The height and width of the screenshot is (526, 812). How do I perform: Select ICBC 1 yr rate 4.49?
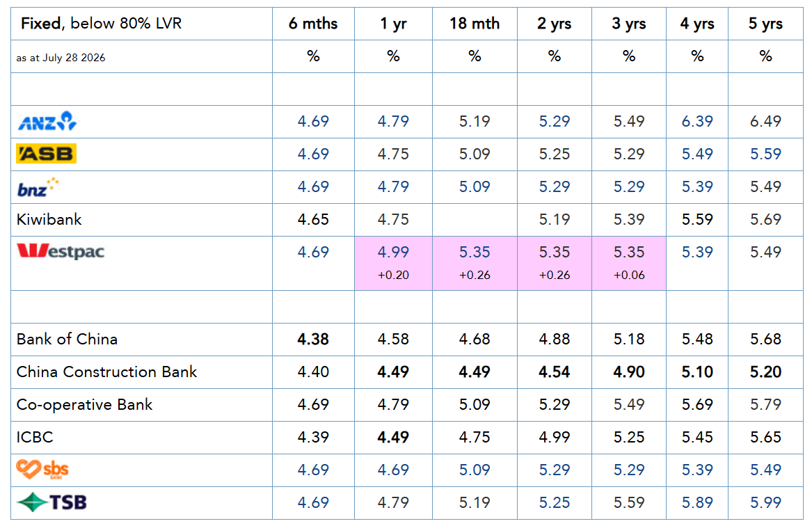point(393,437)
